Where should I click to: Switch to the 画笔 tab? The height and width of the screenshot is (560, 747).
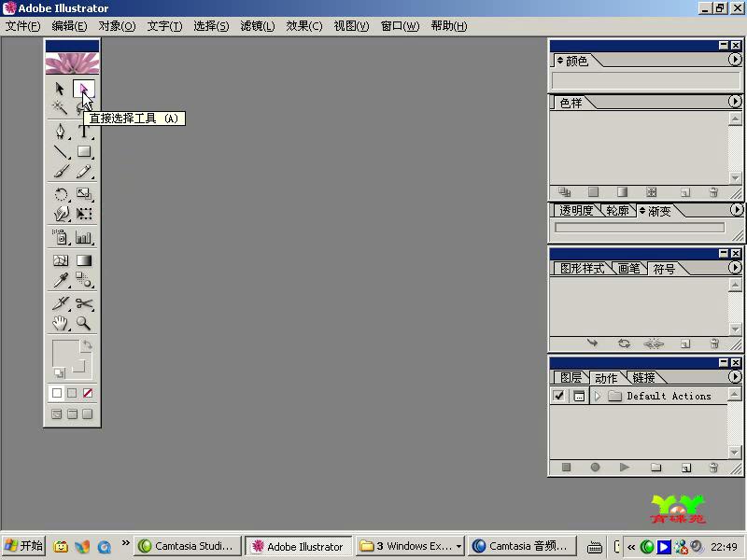pyautogui.click(x=628, y=269)
